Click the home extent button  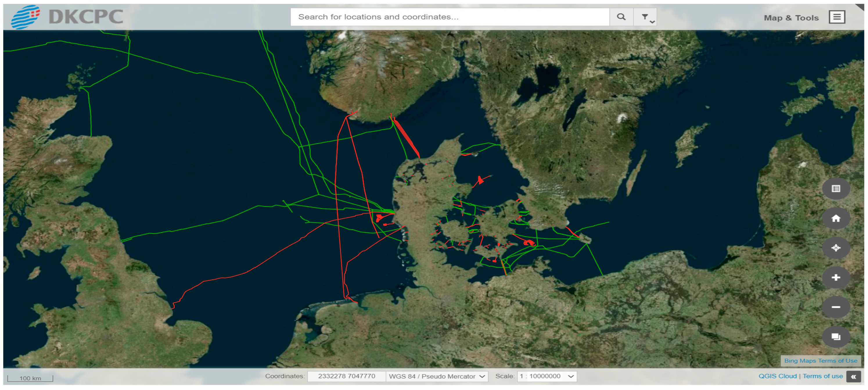tap(836, 219)
